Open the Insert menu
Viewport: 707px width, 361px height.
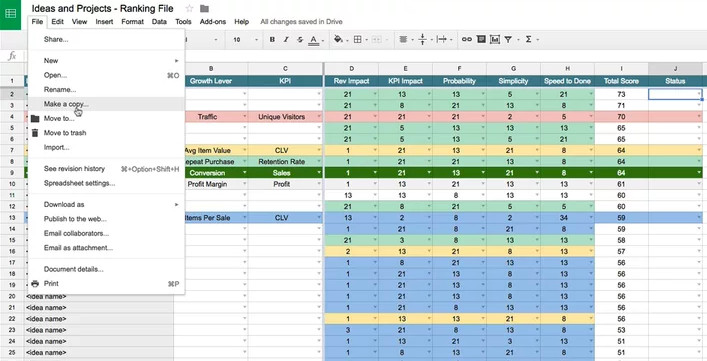tap(104, 22)
